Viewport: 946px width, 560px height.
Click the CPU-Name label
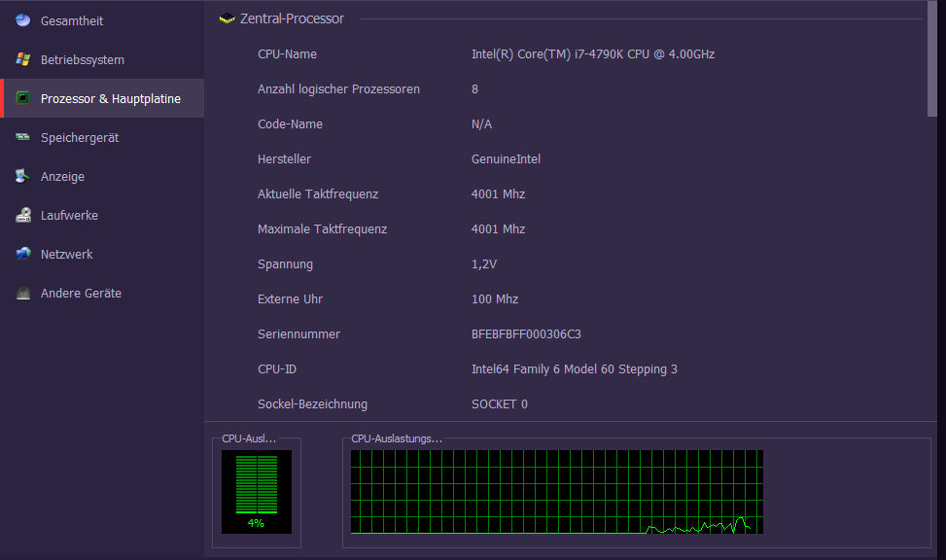pos(287,54)
